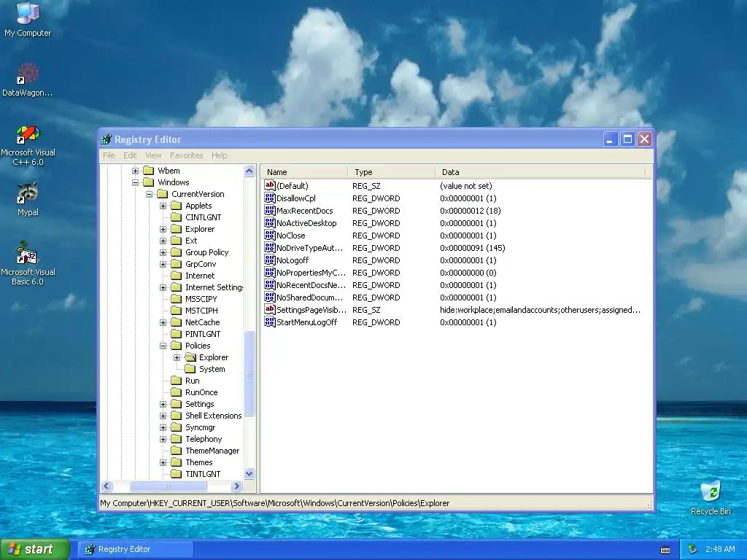Viewport: 747px width, 560px height.
Task: Click the vertical scrollbar thumb in tree pane
Action: [x=249, y=373]
